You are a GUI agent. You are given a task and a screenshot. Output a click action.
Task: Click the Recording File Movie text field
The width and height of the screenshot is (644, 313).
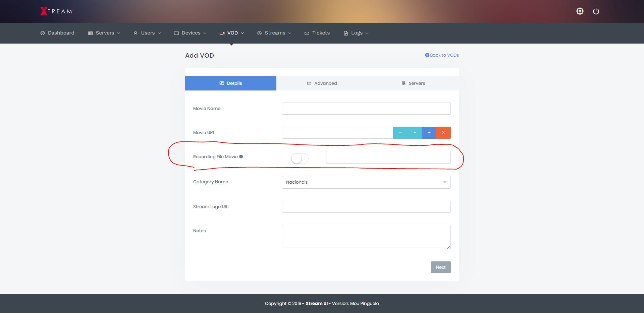[388, 157]
